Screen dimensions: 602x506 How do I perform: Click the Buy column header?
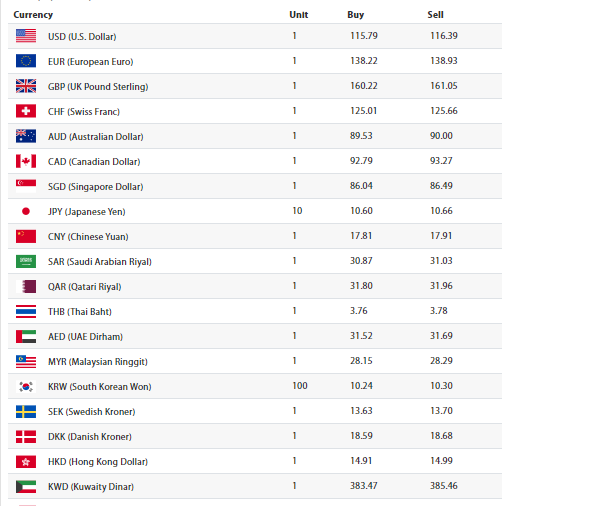pyautogui.click(x=356, y=15)
